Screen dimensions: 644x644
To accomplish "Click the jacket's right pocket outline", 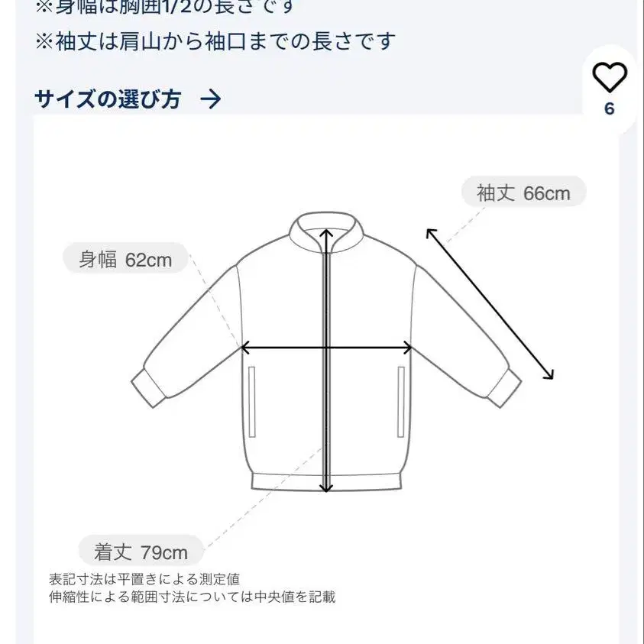I will pyautogui.click(x=401, y=402).
